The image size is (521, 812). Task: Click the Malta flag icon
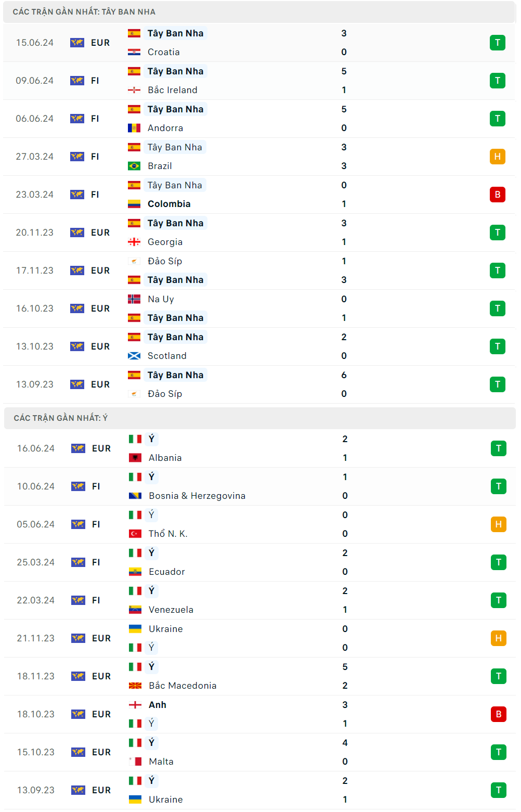pos(135,762)
